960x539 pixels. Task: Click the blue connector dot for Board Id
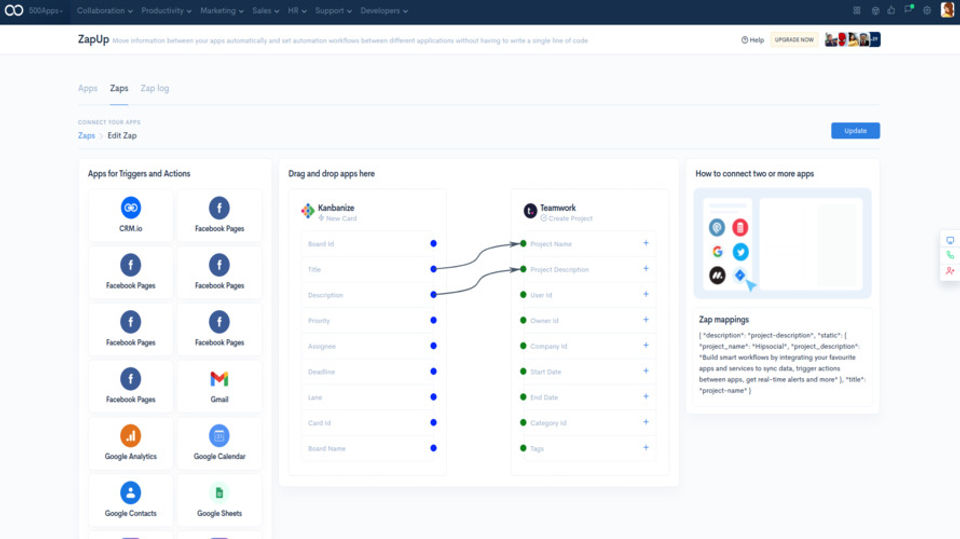(x=433, y=244)
